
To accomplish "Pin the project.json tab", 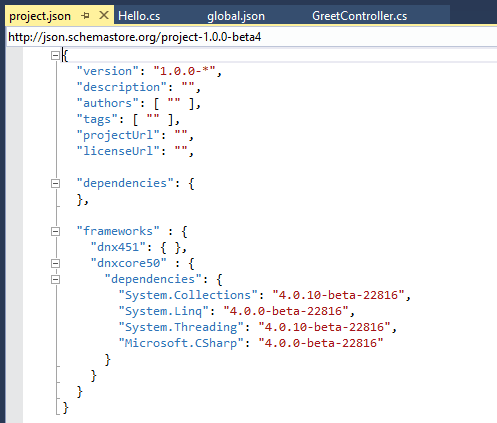I will 85,16.
